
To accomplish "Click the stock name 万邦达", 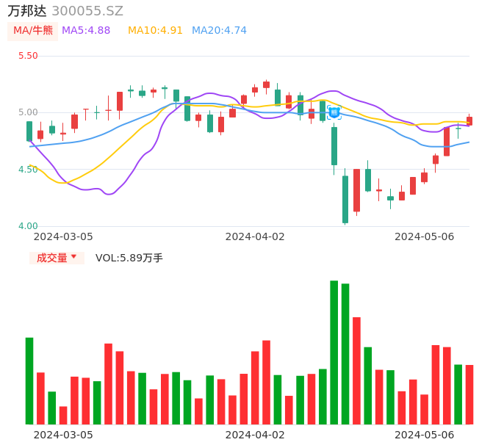I will [x=27, y=11].
